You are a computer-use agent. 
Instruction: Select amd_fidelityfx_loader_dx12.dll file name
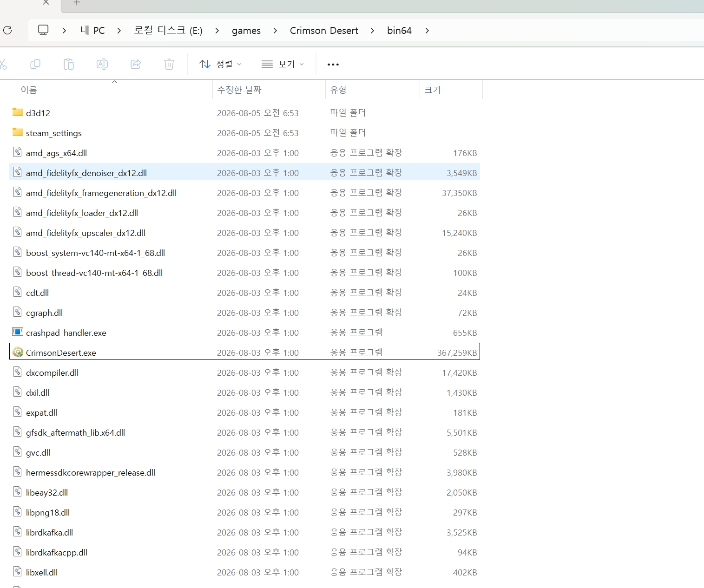point(82,213)
